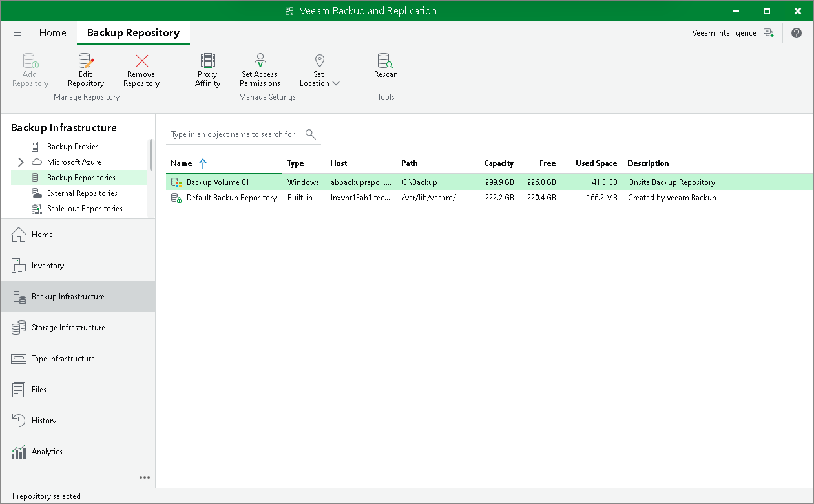This screenshot has height=504, width=814.
Task: Sort by the Used Space column header
Action: tap(596, 163)
